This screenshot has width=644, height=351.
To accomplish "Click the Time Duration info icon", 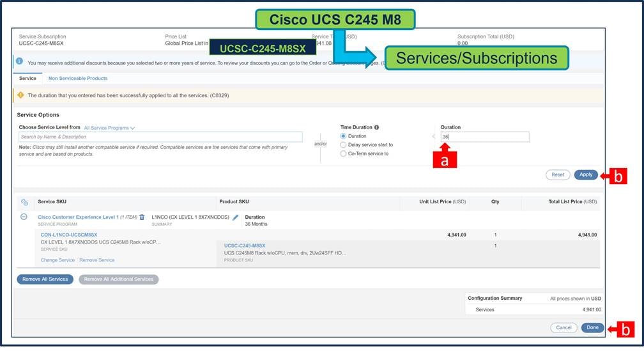I will coord(377,127).
